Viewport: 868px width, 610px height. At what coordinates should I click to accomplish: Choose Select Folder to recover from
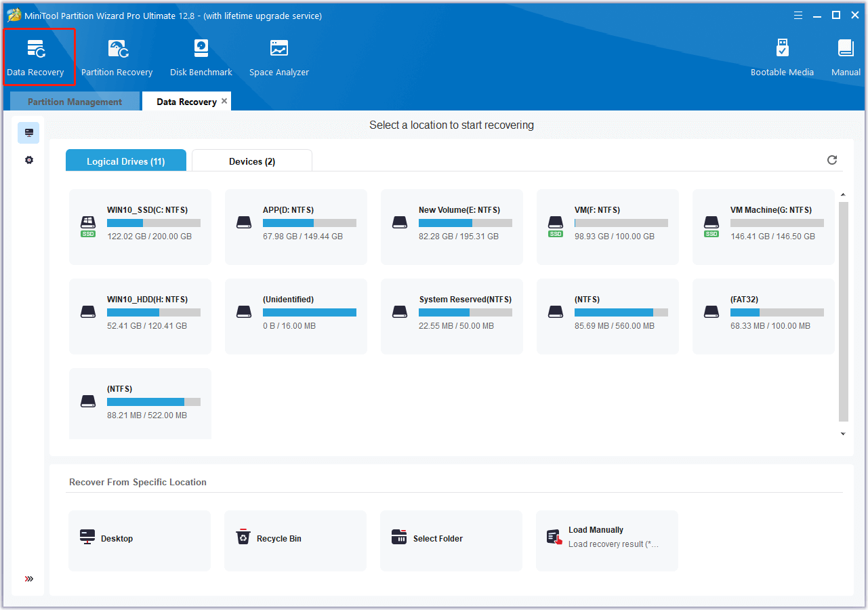451,537
